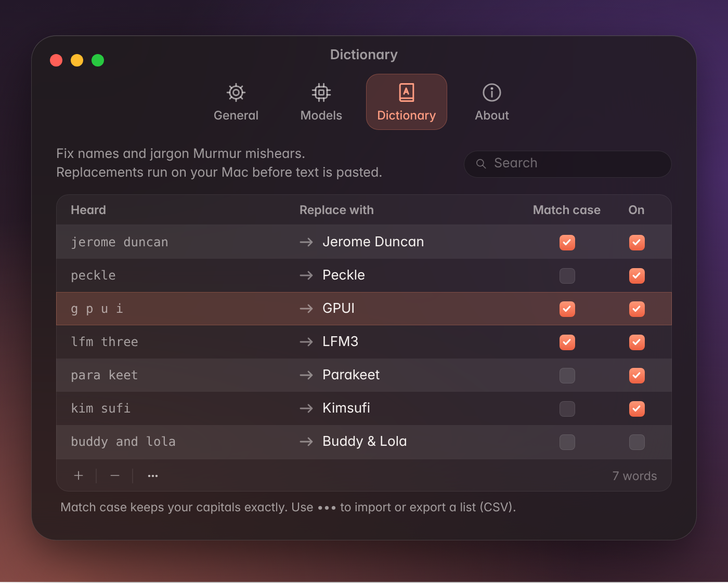The image size is (728, 583).
Task: Check Match case for para keet
Action: point(567,376)
